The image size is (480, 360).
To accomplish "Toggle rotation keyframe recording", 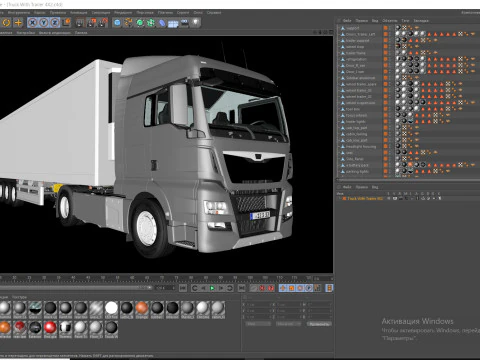I will [x=300, y=288].
